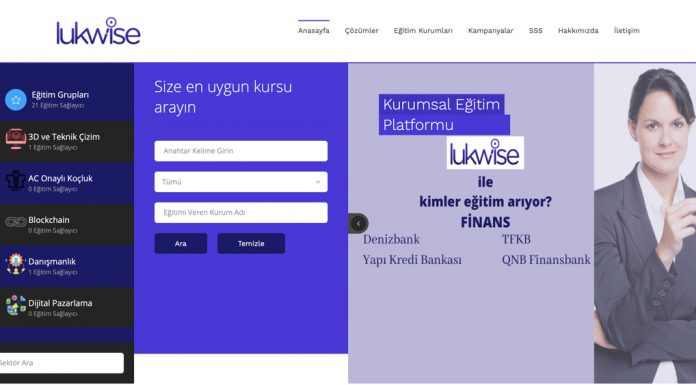Viewport: 696px width, 385px height.
Task: Select Dijital Pazarlama category label
Action: [x=60, y=303]
